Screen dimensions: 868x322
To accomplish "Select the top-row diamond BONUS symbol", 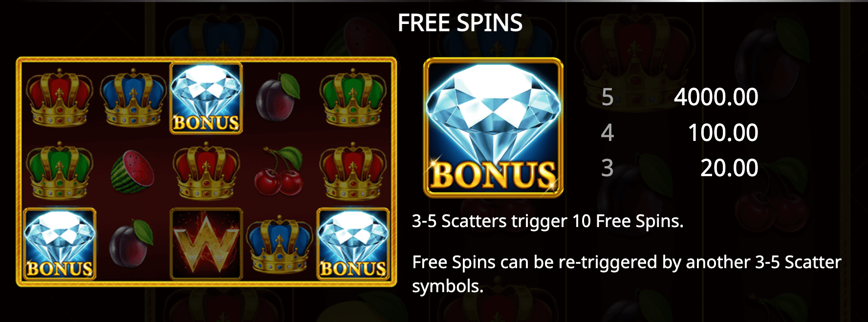I will [x=206, y=98].
